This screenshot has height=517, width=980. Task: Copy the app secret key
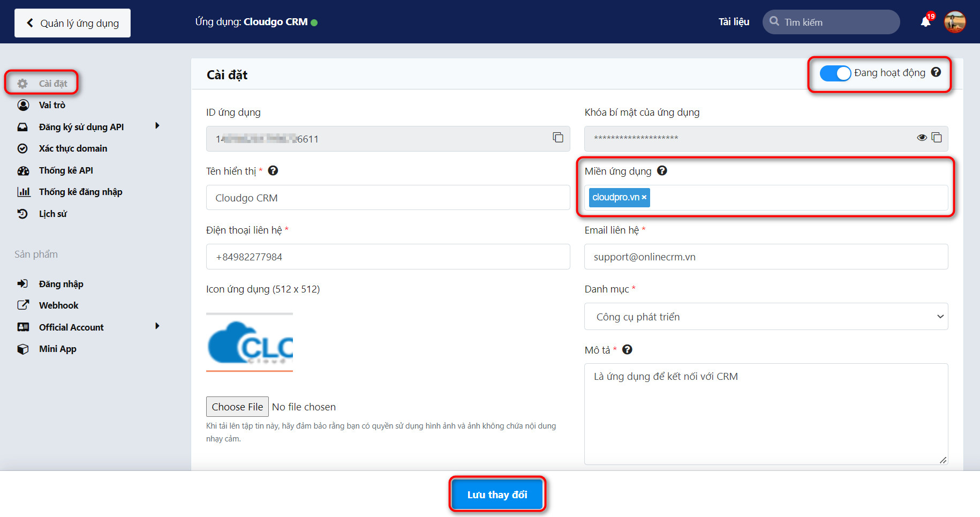click(937, 138)
